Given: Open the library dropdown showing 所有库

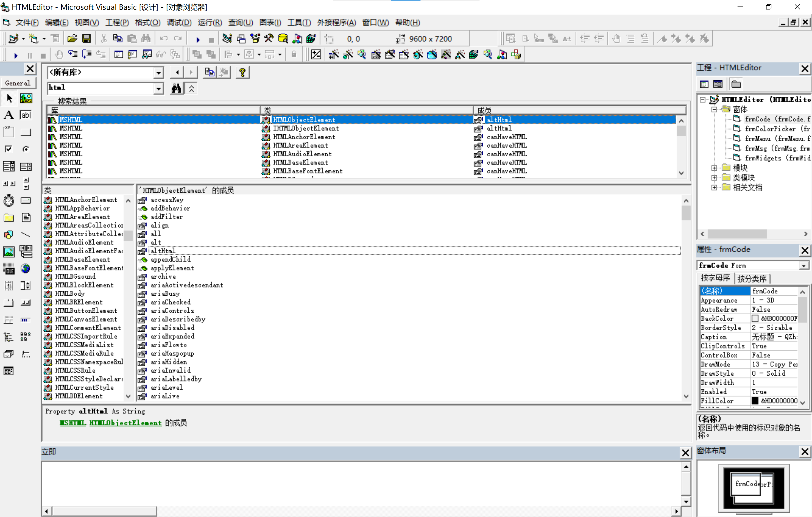Looking at the screenshot, I should pyautogui.click(x=158, y=73).
